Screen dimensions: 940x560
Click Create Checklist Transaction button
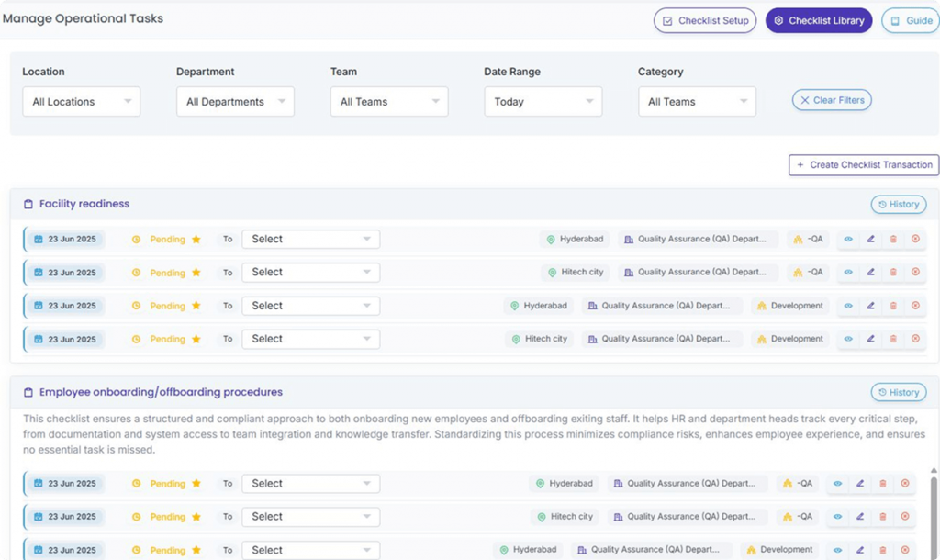(x=863, y=165)
